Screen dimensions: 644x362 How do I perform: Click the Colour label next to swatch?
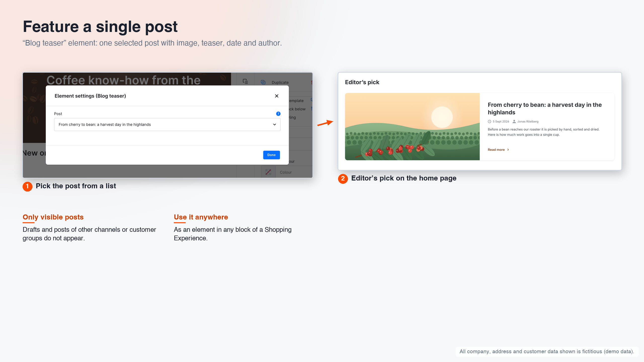(x=286, y=172)
